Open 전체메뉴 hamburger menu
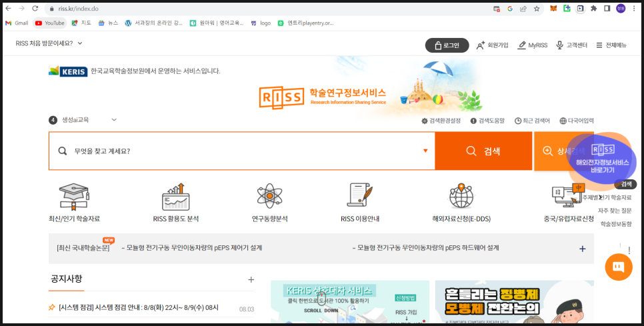This screenshot has height=326, width=644. pos(611,45)
